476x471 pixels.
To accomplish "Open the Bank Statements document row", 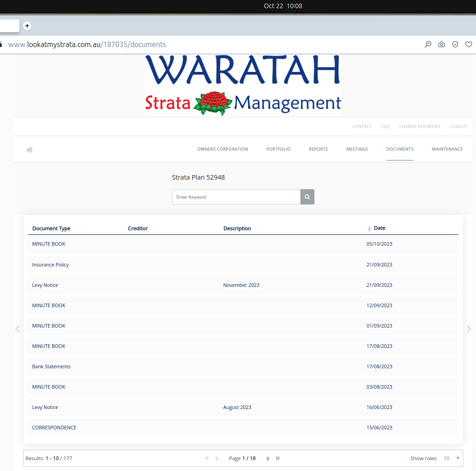I will coord(243,366).
